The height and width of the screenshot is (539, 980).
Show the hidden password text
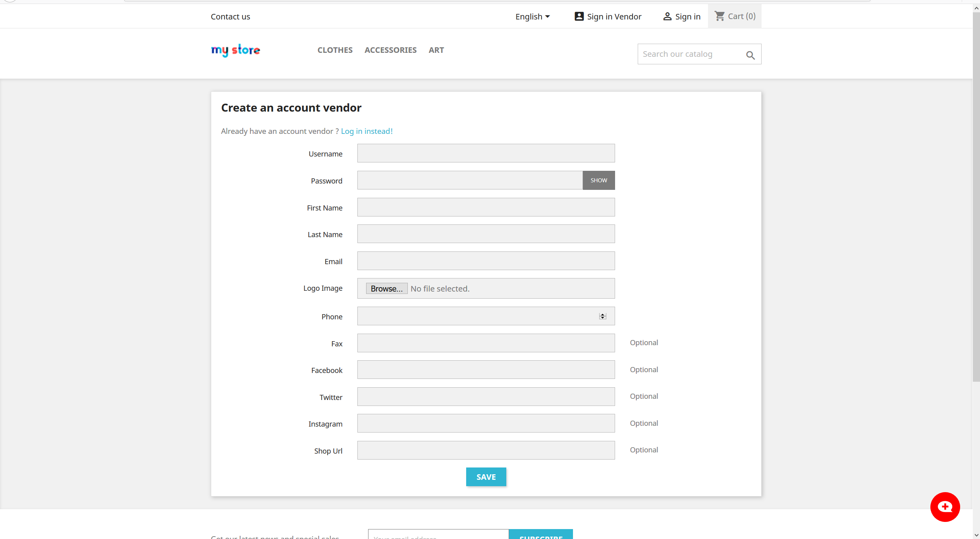point(598,180)
